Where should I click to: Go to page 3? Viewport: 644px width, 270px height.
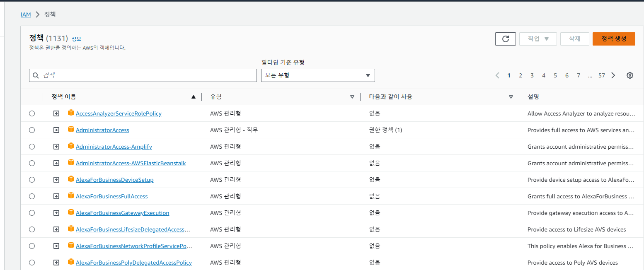[x=532, y=75]
